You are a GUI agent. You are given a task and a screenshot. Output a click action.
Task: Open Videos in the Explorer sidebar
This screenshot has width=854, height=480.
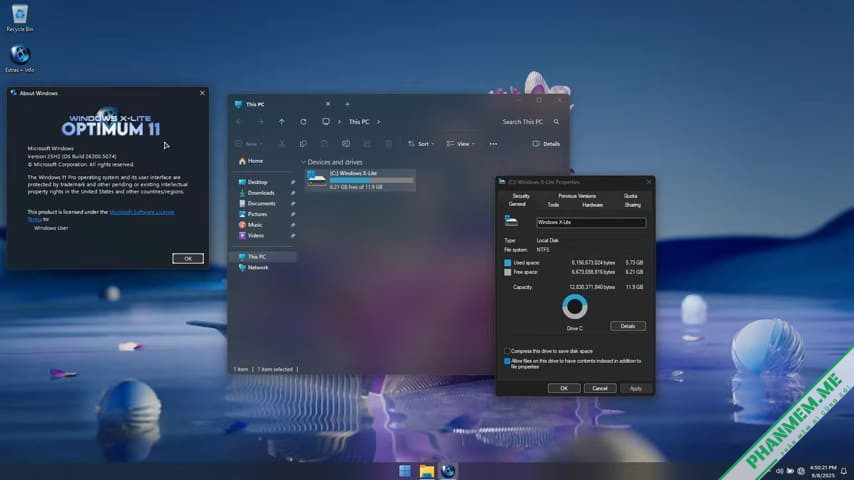pyautogui.click(x=251, y=235)
